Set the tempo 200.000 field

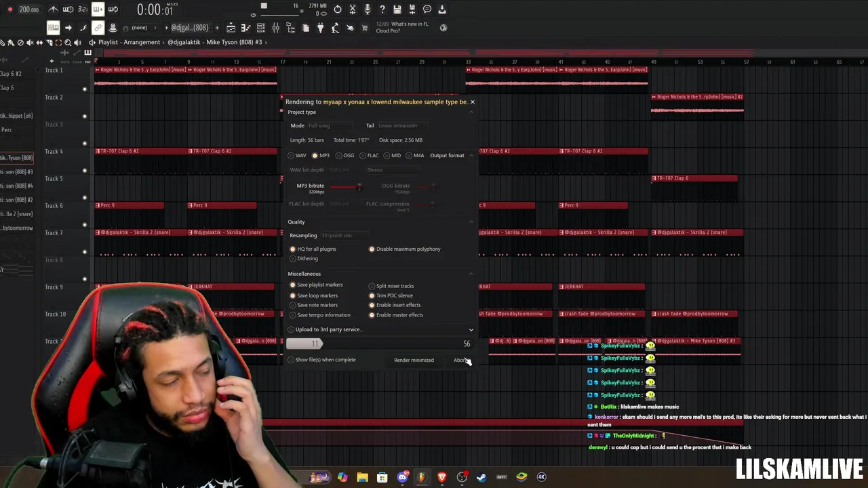pos(29,9)
